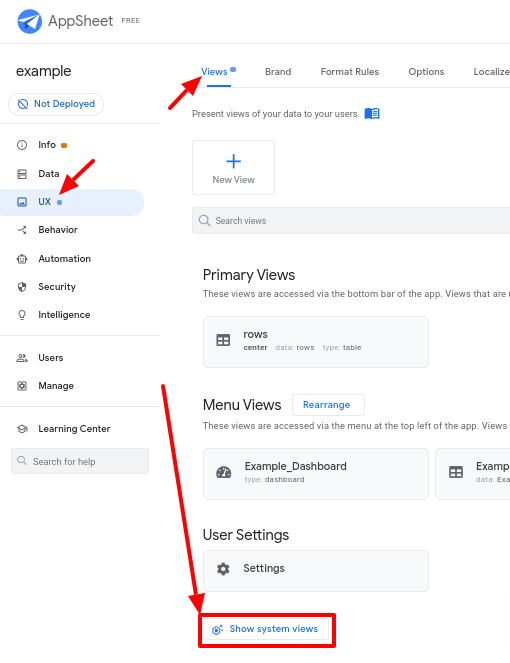Open the Users page

pyautogui.click(x=51, y=358)
